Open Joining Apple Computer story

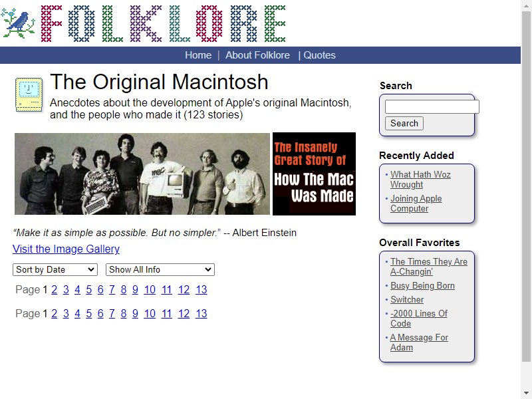(416, 203)
